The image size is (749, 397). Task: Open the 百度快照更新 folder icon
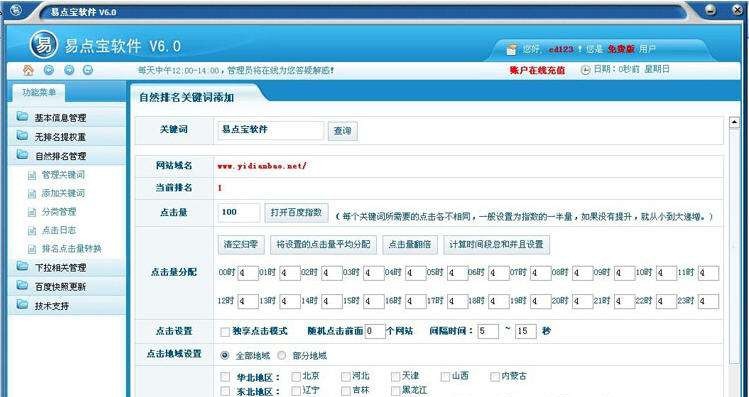[22, 286]
